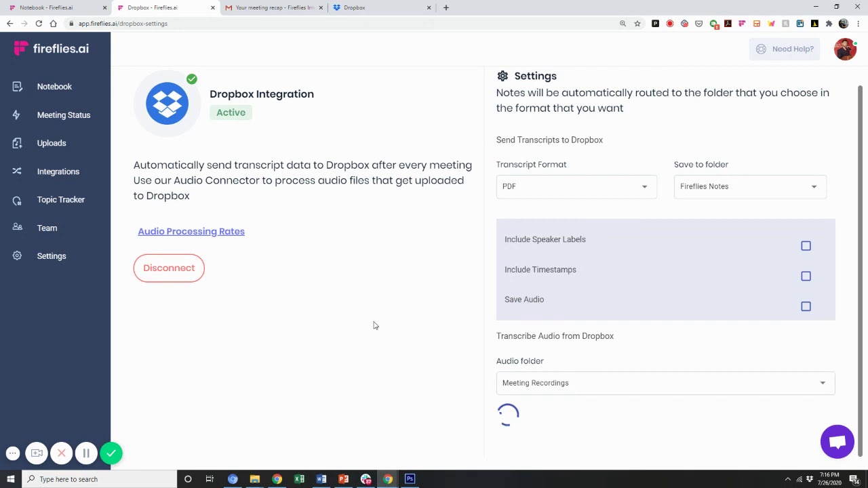Close the Gmail meeting recap tab
Viewport: 868px width, 488px height.
click(319, 7)
